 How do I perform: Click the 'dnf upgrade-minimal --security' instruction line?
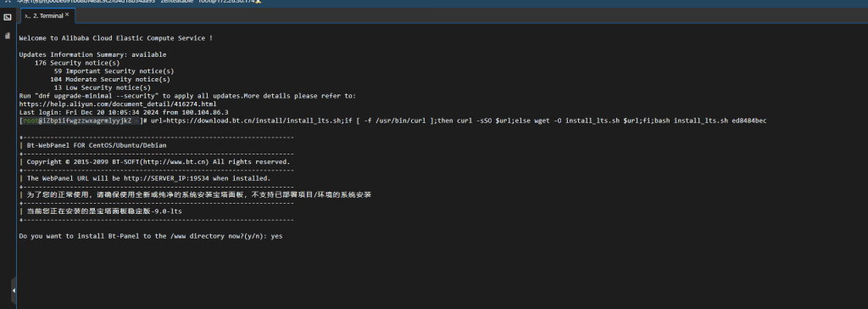[x=187, y=96]
